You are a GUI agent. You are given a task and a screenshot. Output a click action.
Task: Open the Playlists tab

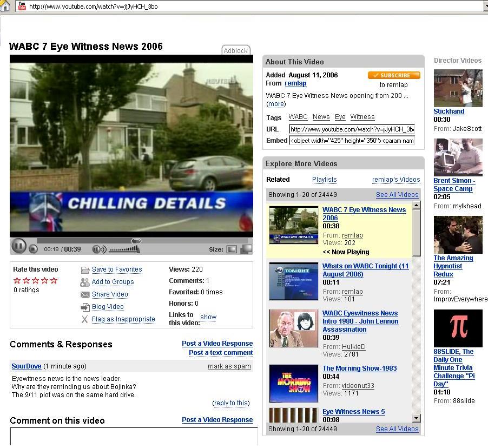(324, 180)
